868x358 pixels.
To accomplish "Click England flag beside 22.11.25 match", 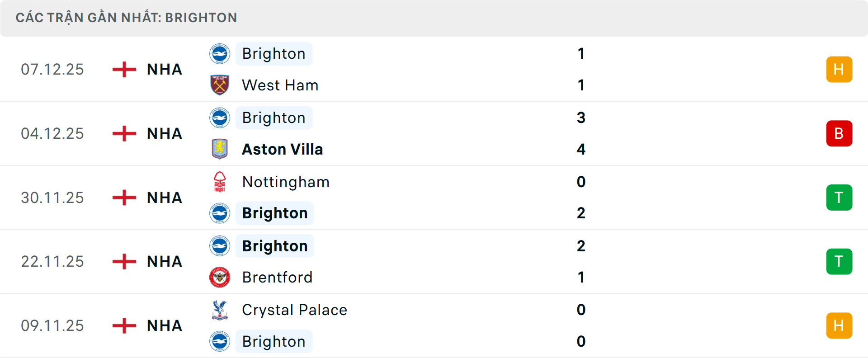I will click(x=124, y=261).
